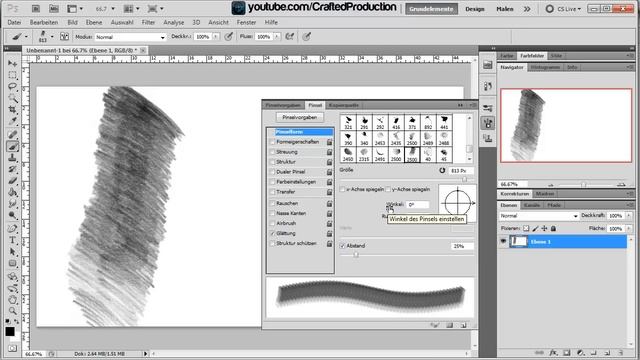Open layer Deckkraft arrow
640x360 pixels.
[x=629, y=216]
